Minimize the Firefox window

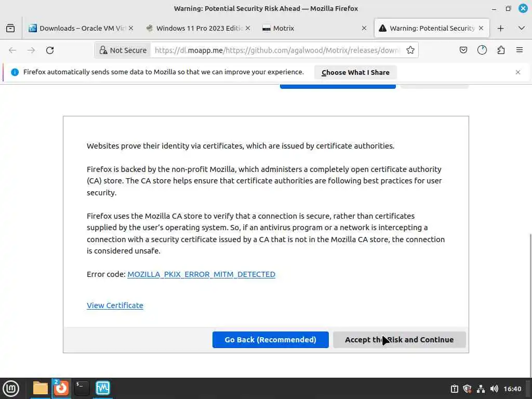point(494,8)
